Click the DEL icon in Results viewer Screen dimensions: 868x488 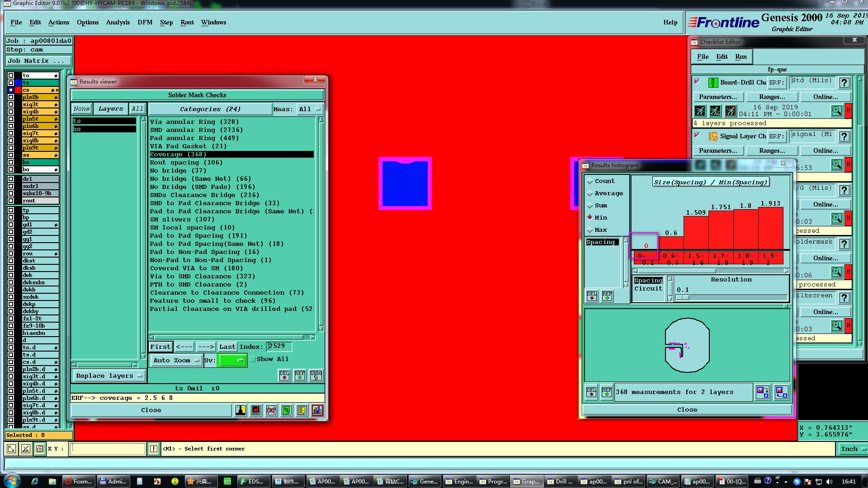click(284, 375)
